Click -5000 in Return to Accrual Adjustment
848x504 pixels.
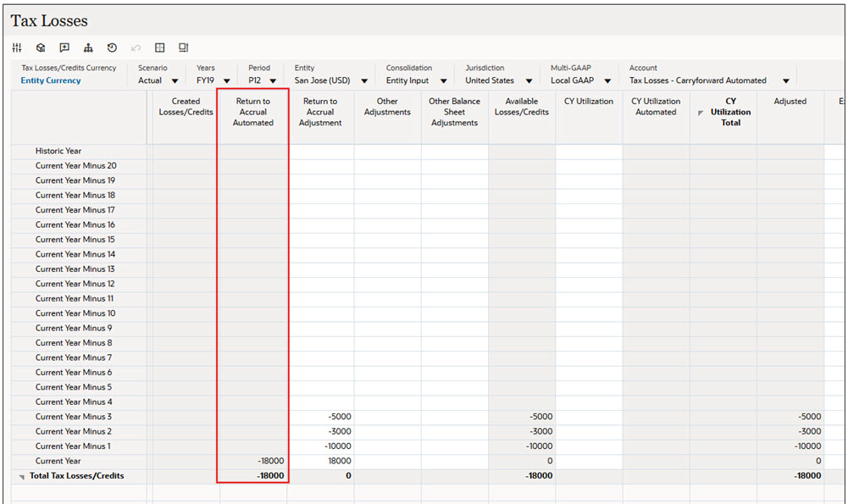click(x=340, y=417)
